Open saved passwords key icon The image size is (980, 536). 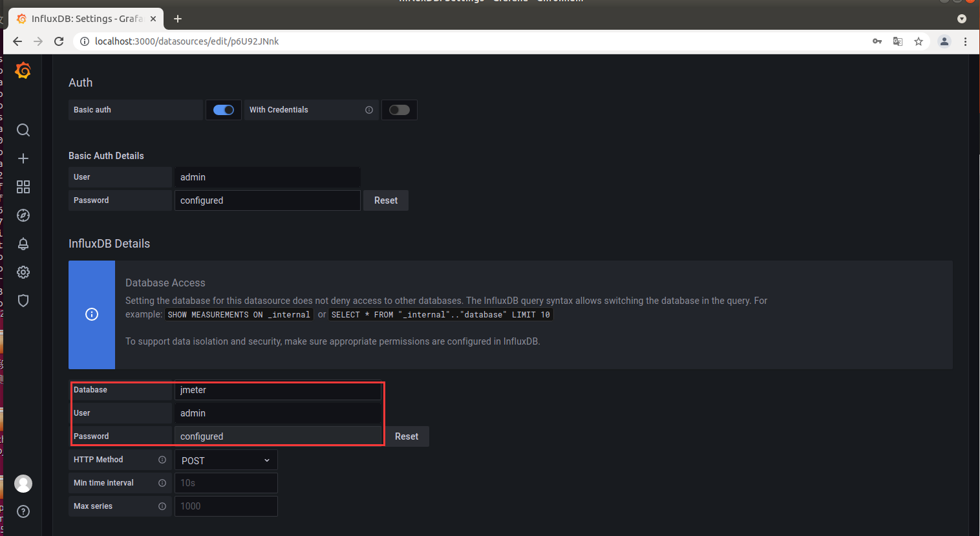click(x=877, y=41)
